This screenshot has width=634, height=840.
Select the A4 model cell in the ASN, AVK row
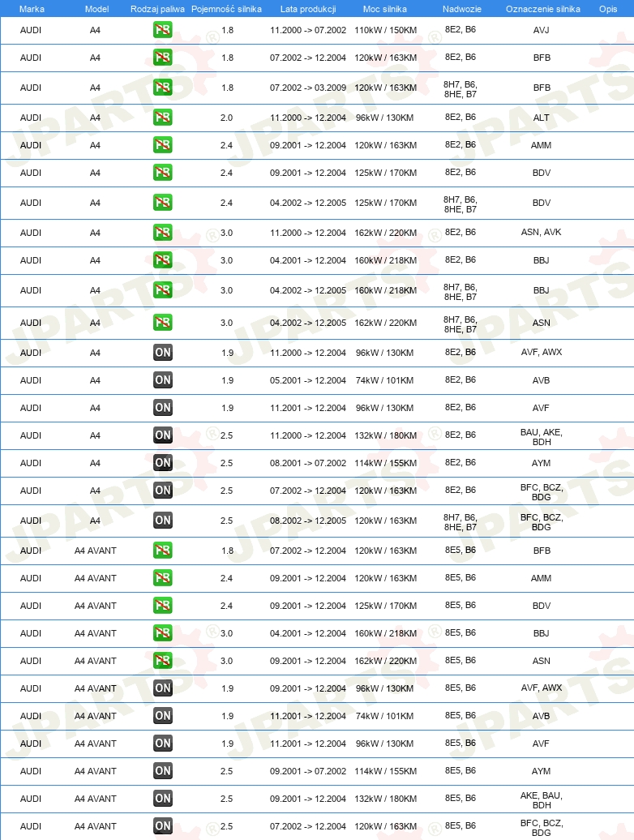[95, 233]
